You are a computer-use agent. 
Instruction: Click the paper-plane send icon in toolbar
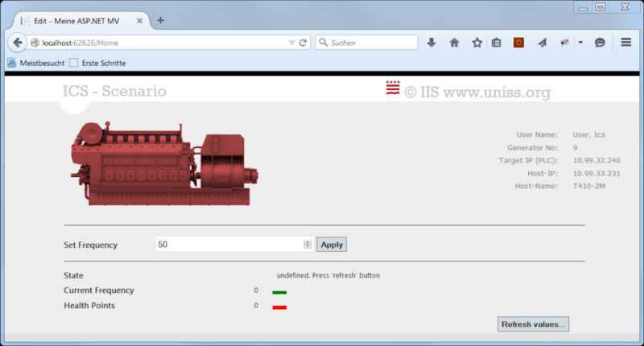[x=542, y=43]
